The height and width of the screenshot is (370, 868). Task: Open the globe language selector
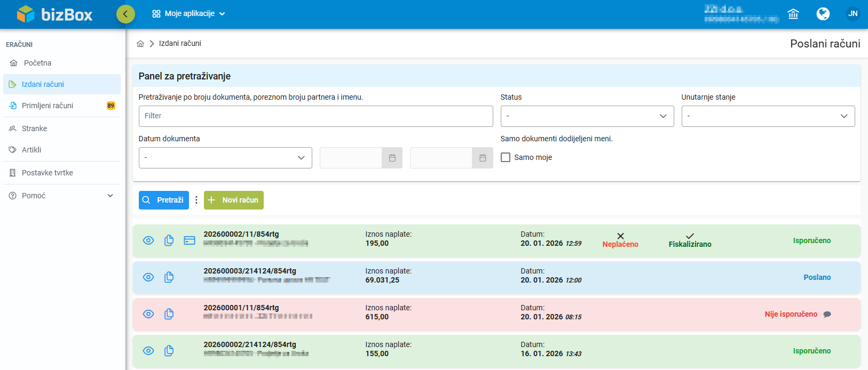[x=823, y=14]
